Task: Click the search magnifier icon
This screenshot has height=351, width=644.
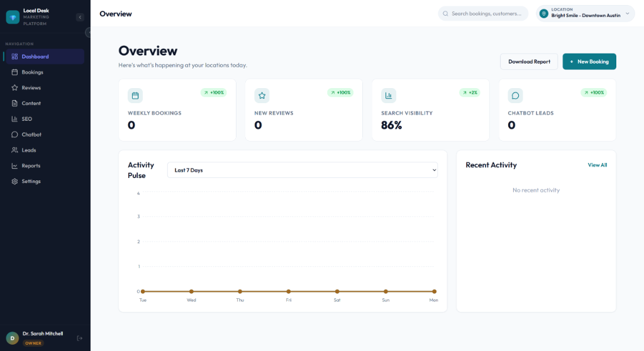Action: pos(446,14)
